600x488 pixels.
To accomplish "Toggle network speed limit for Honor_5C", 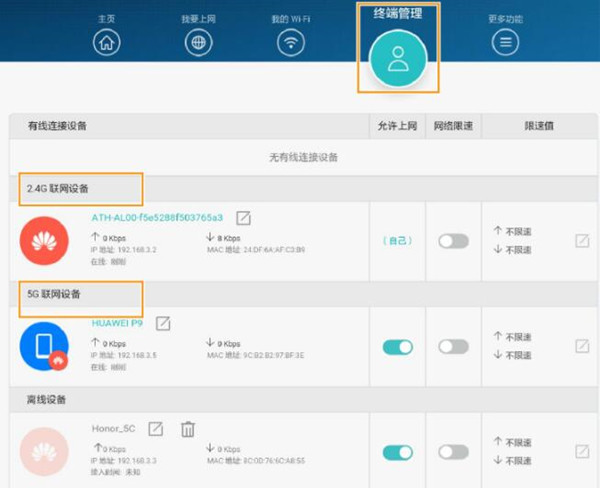I will (453, 452).
